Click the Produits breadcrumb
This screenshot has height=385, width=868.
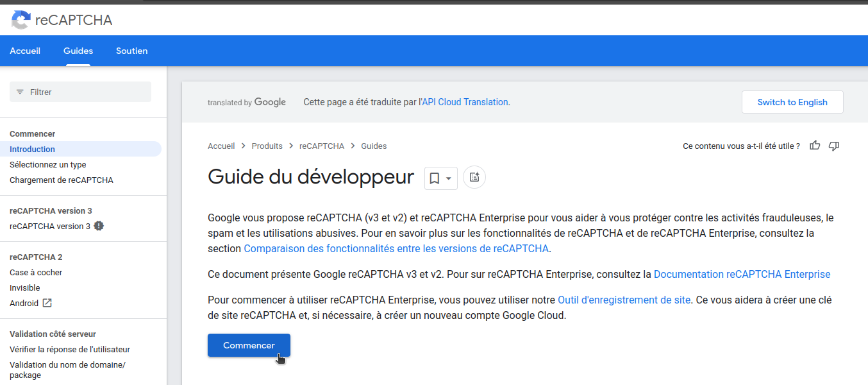[267, 146]
